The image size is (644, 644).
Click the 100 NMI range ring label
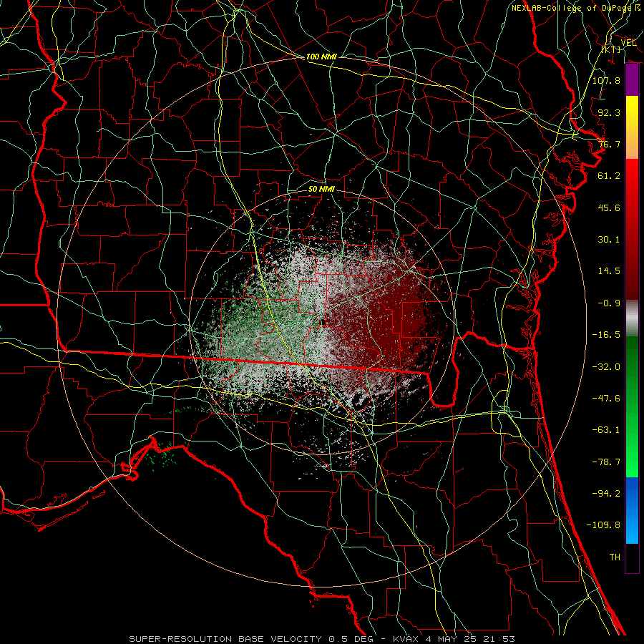pos(321,57)
